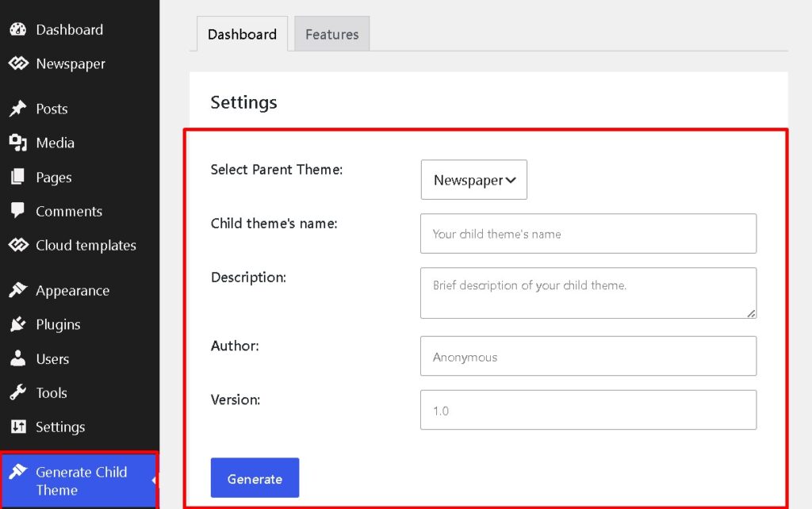Click the Generate Child Theme brush icon
The height and width of the screenshot is (509, 812).
tap(18, 471)
